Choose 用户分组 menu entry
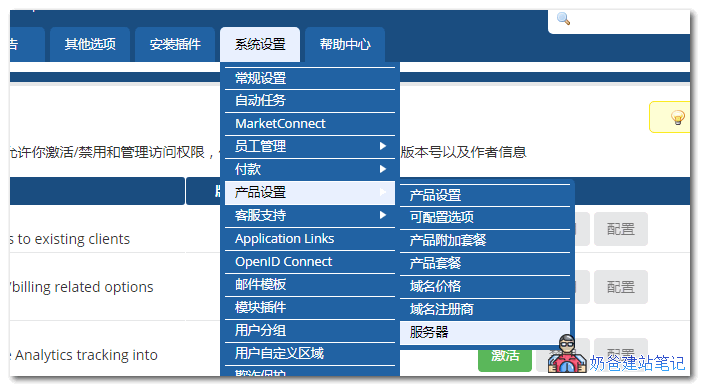The image size is (701, 387). click(310, 331)
